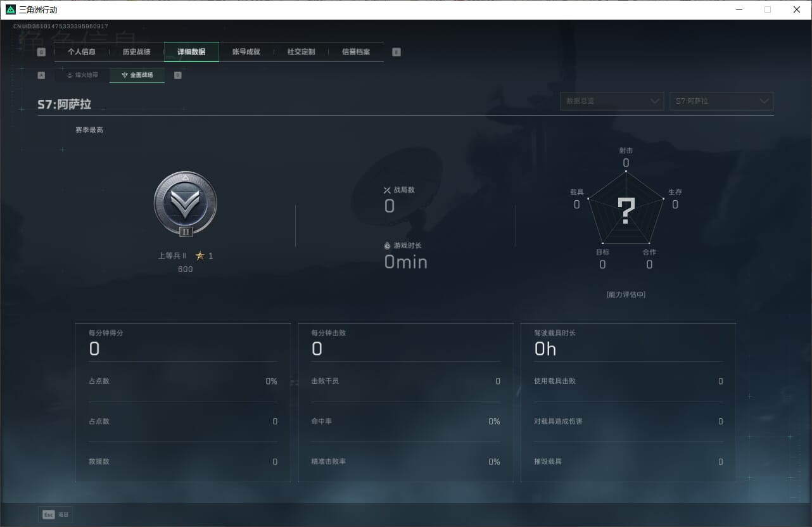Click the D key hint icon
Viewport: 812px width, 527px height.
pos(178,75)
